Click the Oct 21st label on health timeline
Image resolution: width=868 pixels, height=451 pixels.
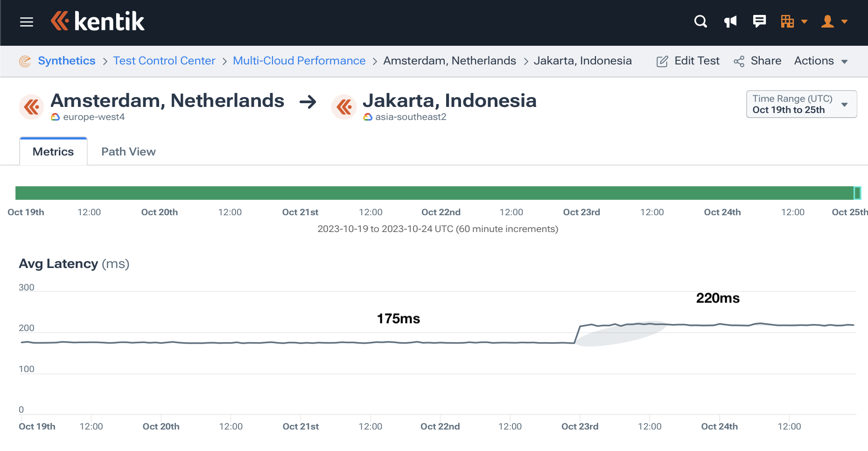point(300,212)
